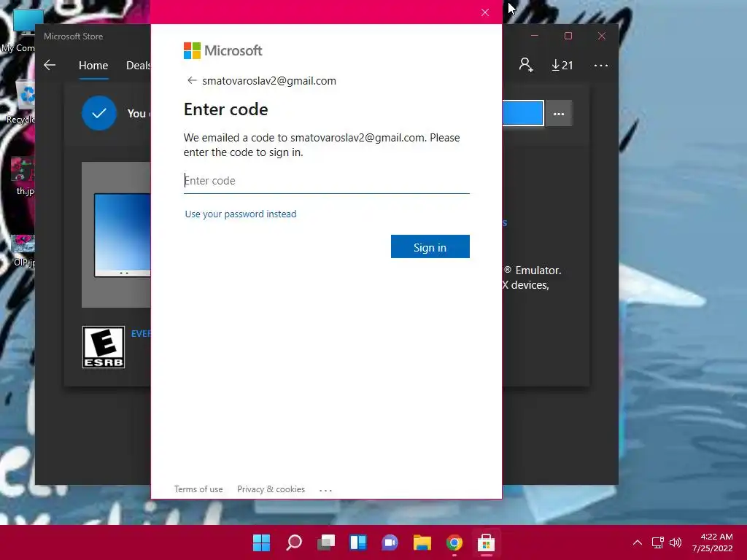
Task: Select Home tab in Microsoft Store
Action: point(93,65)
